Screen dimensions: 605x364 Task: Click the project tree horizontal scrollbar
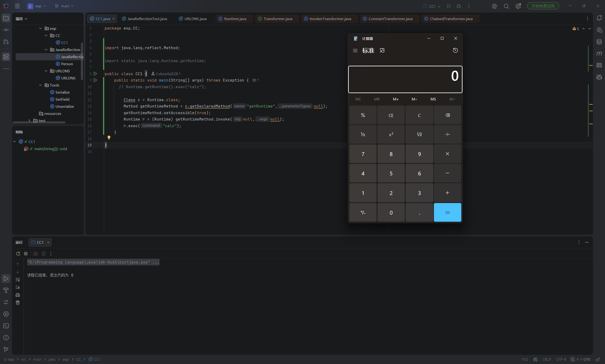pyautogui.click(x=39, y=122)
